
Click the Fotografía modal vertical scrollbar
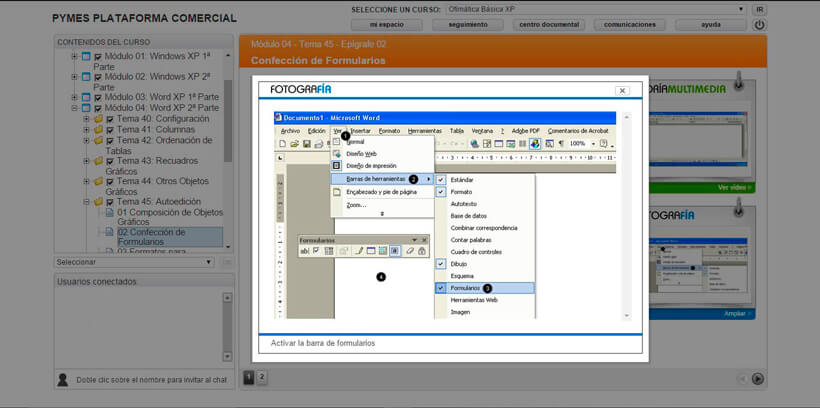coord(626,215)
